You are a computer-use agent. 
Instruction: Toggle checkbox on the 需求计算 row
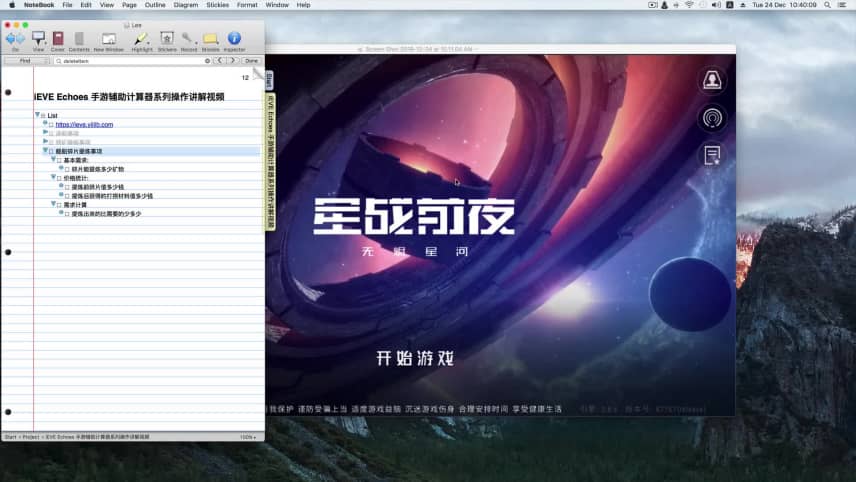(60, 205)
